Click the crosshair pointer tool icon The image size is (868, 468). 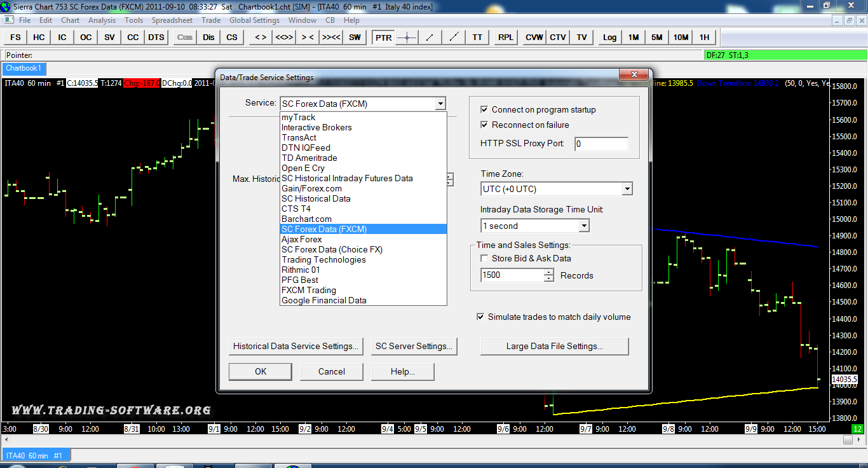407,38
